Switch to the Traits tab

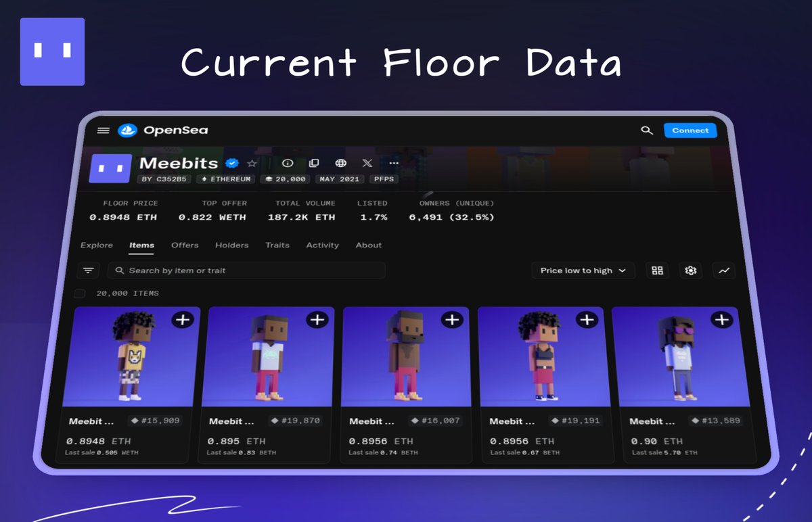coord(277,245)
